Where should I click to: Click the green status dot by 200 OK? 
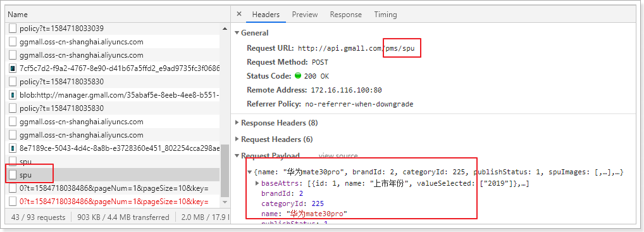pyautogui.click(x=298, y=76)
